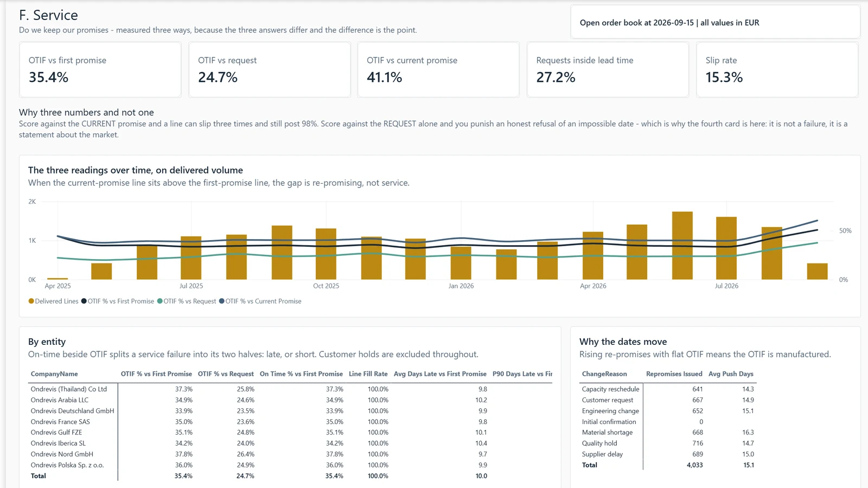The image size is (868, 488).
Task: Click the 2K label on the left axis
Action: [32, 202]
